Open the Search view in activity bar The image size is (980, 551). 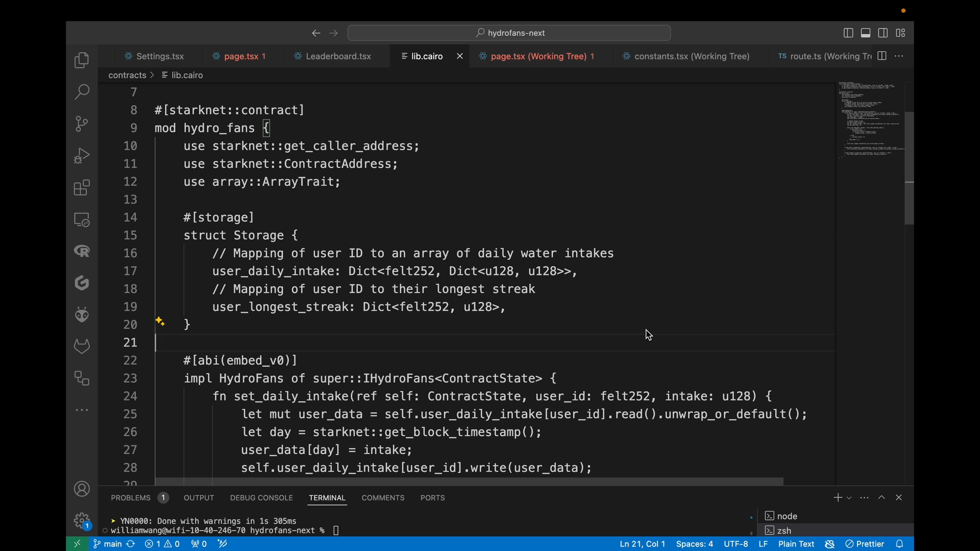click(x=82, y=92)
